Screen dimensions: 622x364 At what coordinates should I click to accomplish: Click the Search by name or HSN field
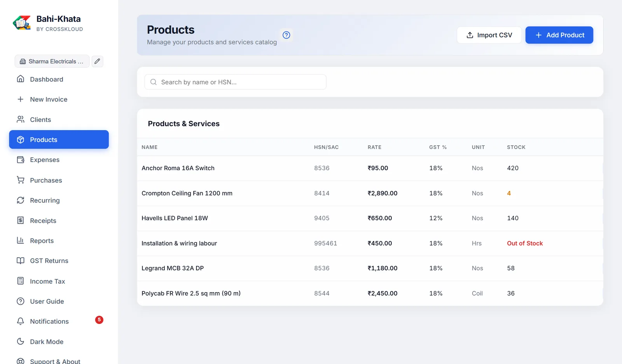click(235, 82)
